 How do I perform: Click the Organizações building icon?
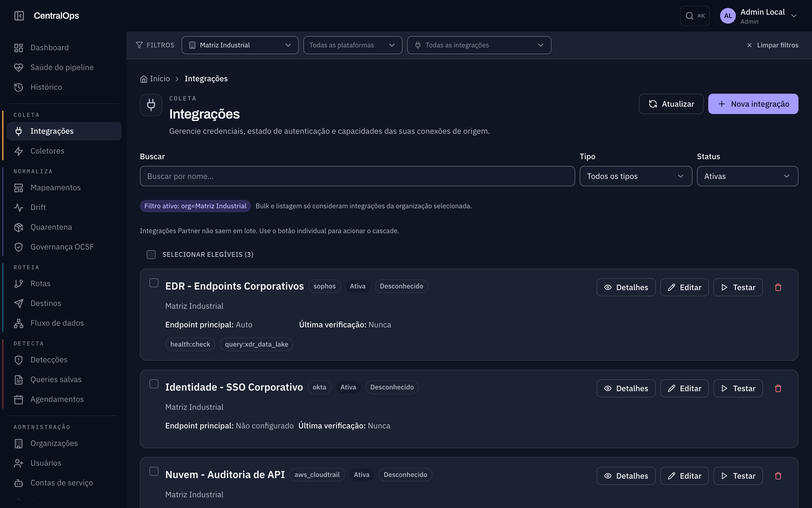point(18,443)
